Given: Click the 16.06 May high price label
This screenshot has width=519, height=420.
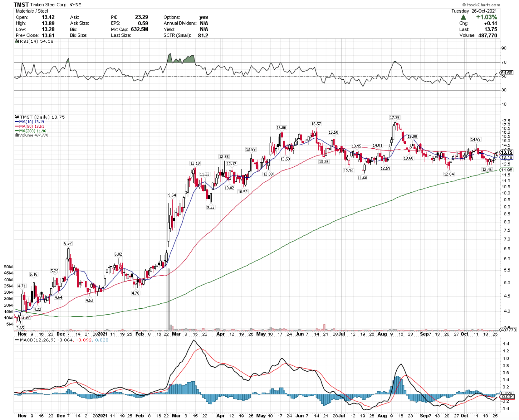Looking at the screenshot, I should click(x=281, y=128).
